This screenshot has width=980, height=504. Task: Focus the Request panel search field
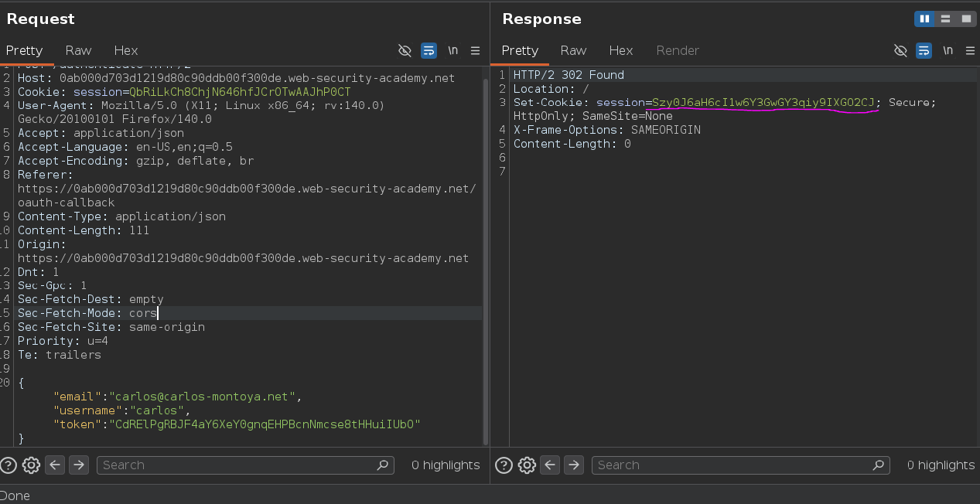click(245, 465)
